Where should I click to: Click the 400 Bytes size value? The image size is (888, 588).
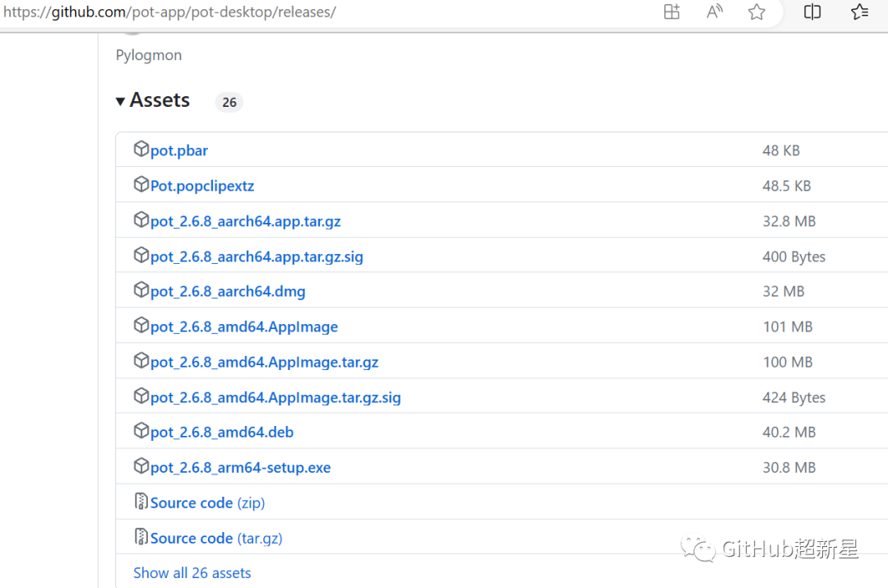pyautogui.click(x=794, y=257)
